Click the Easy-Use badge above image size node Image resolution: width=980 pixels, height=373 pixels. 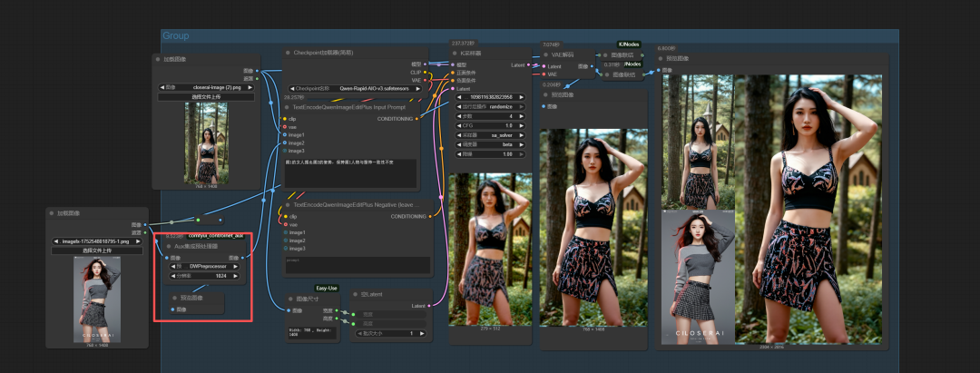pyautogui.click(x=327, y=288)
